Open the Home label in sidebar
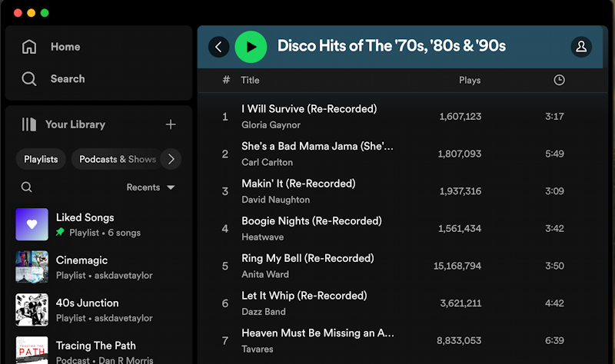This screenshot has width=615, height=364. click(65, 47)
